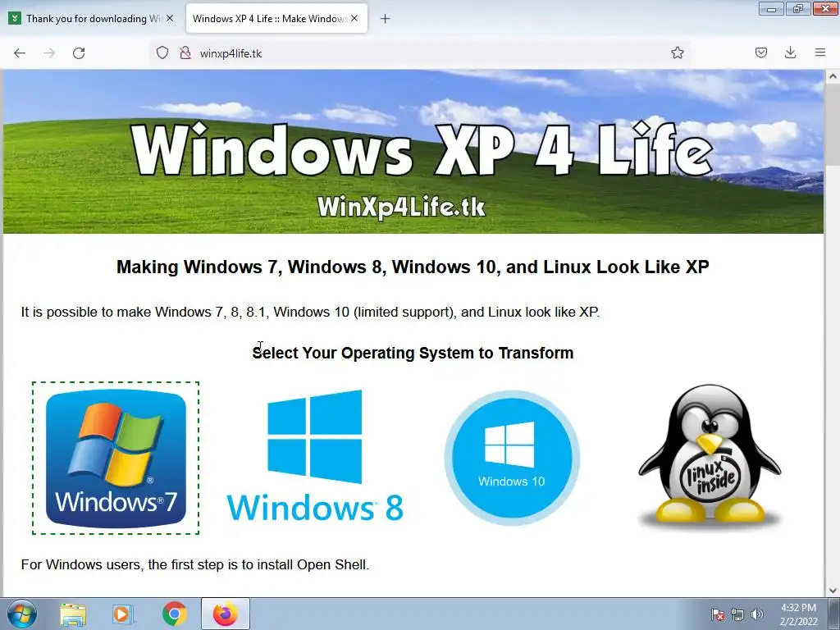This screenshot has width=840, height=630.
Task: Switch to the 'Thank you for downloading' tab
Action: pos(91,19)
